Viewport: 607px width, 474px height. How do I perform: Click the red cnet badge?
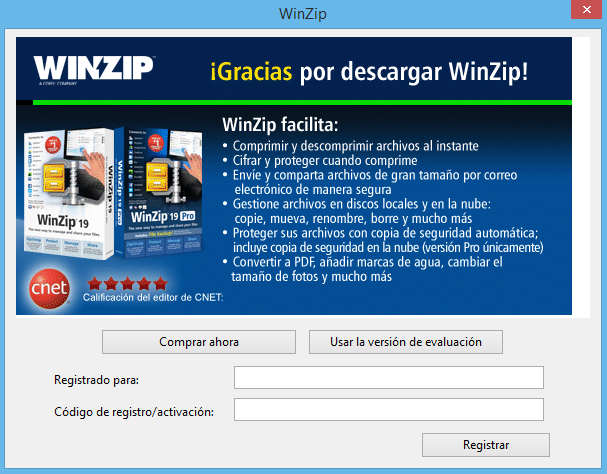click(49, 289)
